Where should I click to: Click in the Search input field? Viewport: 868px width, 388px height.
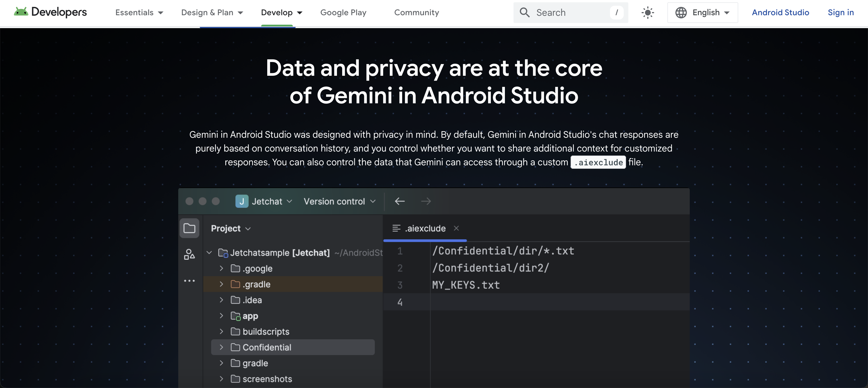571,13
